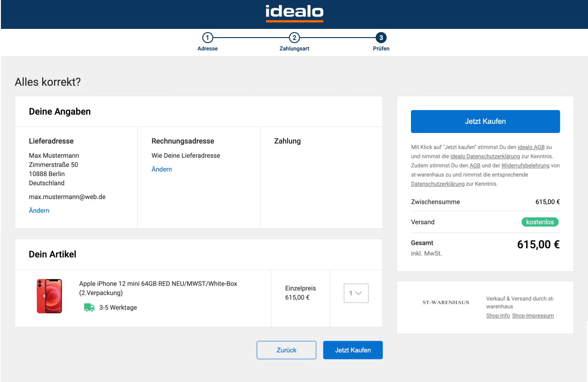This screenshot has width=588, height=382.
Task: Click Ändern under Lieferadresse
Action: [x=39, y=210]
